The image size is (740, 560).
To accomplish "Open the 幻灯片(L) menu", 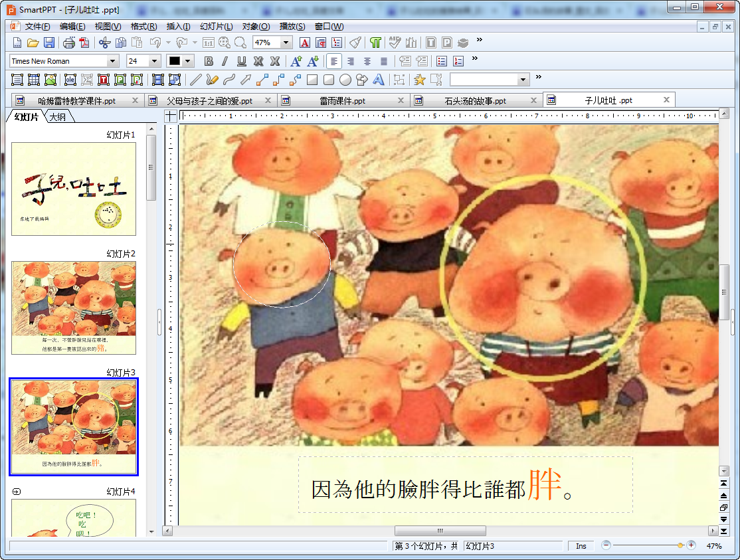I will pyautogui.click(x=216, y=27).
